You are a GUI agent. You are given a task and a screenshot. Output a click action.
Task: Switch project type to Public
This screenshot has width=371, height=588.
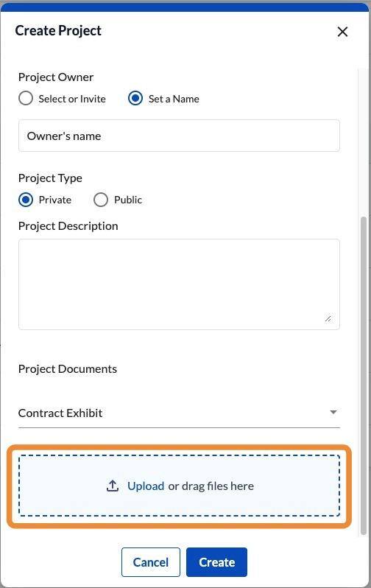[101, 200]
